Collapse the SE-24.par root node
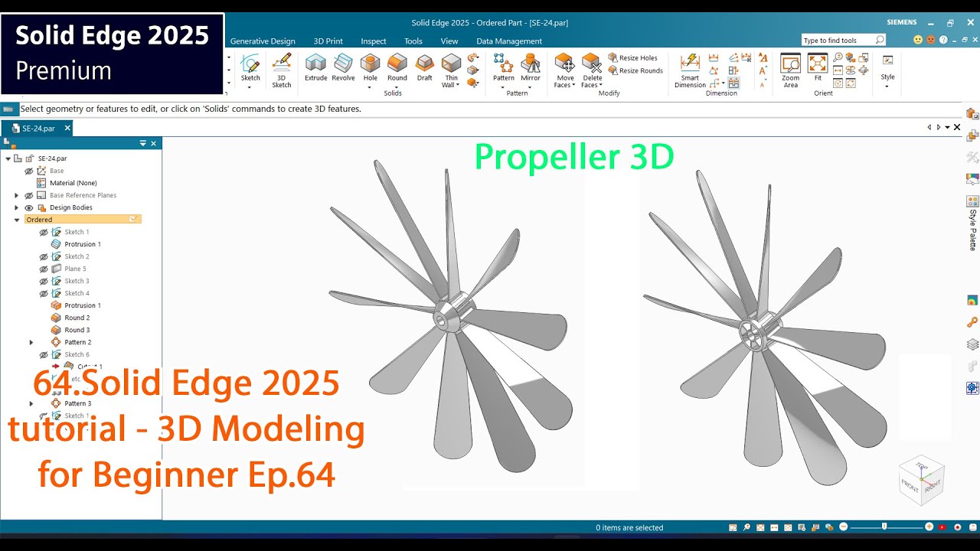980x551 pixels. tap(8, 158)
